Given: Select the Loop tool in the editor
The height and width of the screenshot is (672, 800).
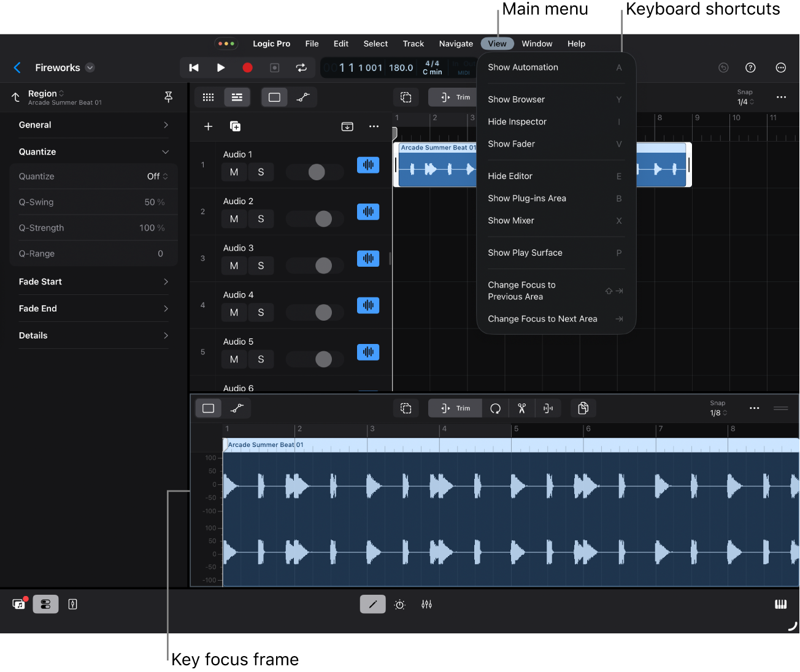Looking at the screenshot, I should 495,408.
